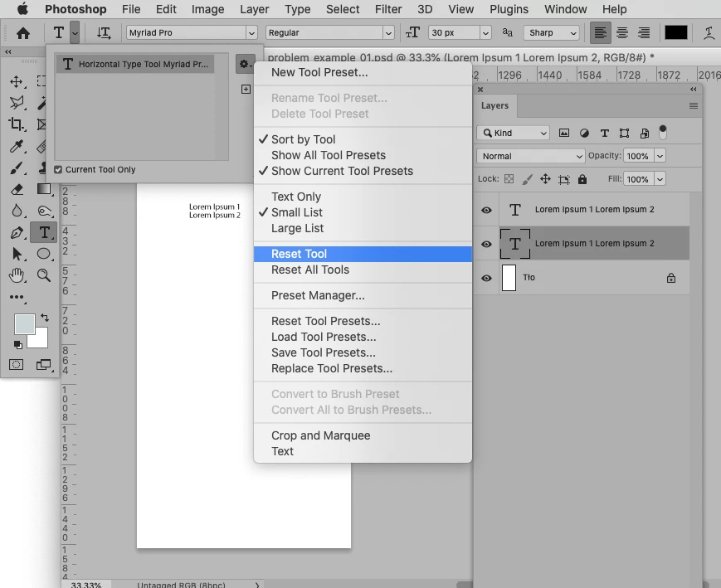Select the Brush tool

coord(17,168)
